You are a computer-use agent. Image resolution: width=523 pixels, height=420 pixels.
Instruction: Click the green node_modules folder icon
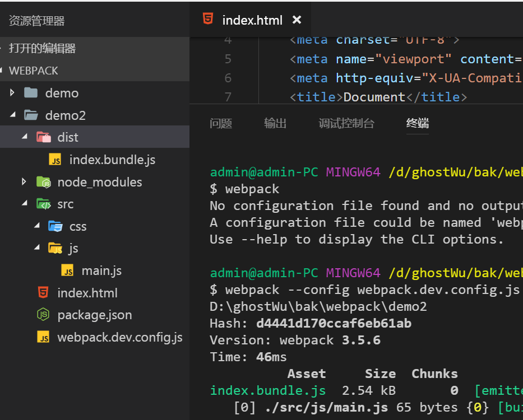[43, 182]
